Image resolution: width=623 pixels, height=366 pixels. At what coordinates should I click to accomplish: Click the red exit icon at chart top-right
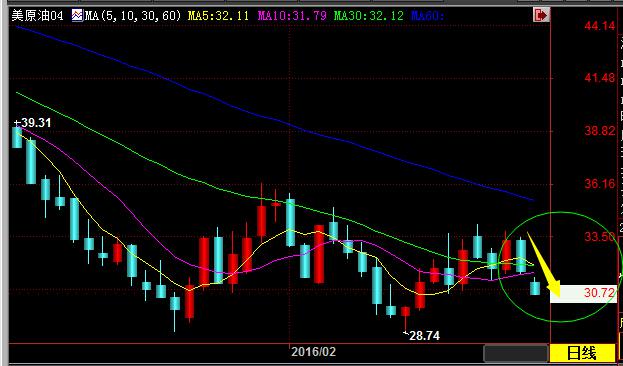coord(541,15)
